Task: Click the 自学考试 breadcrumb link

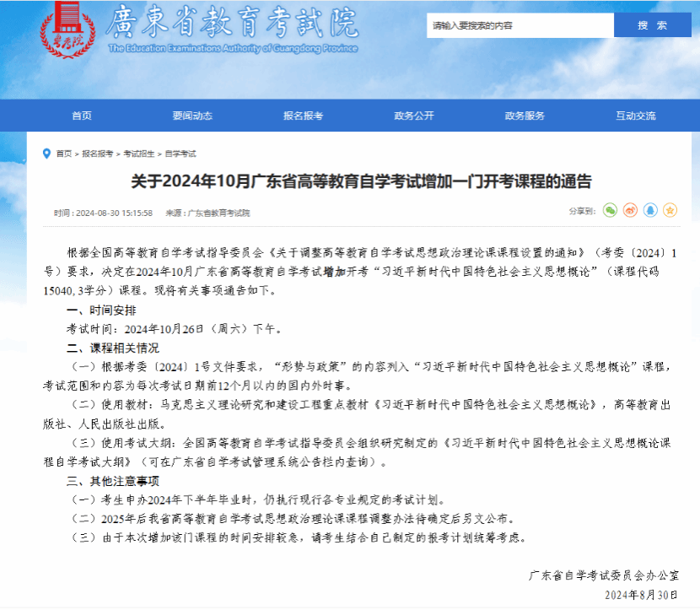Action: coord(180,154)
